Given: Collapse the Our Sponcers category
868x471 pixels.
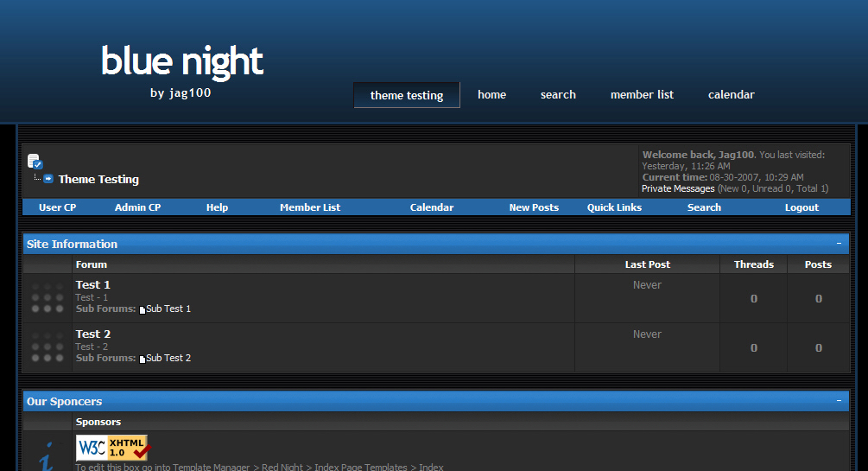Looking at the screenshot, I should 839,401.
